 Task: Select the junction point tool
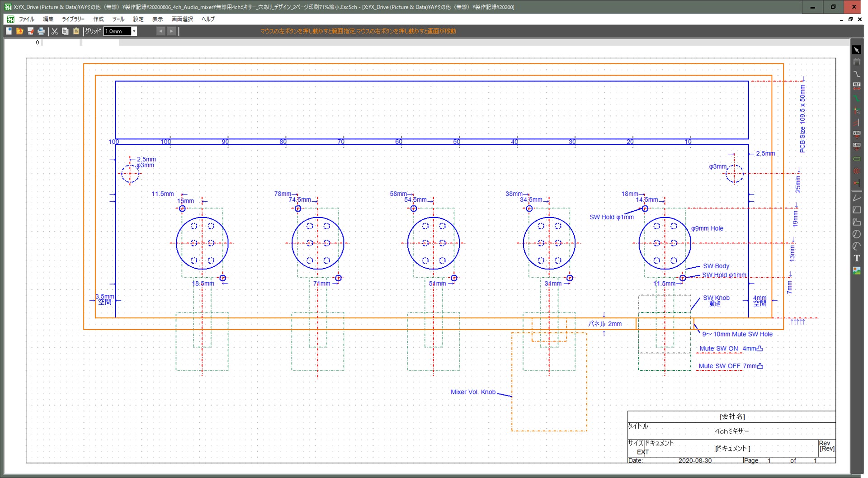point(857,110)
